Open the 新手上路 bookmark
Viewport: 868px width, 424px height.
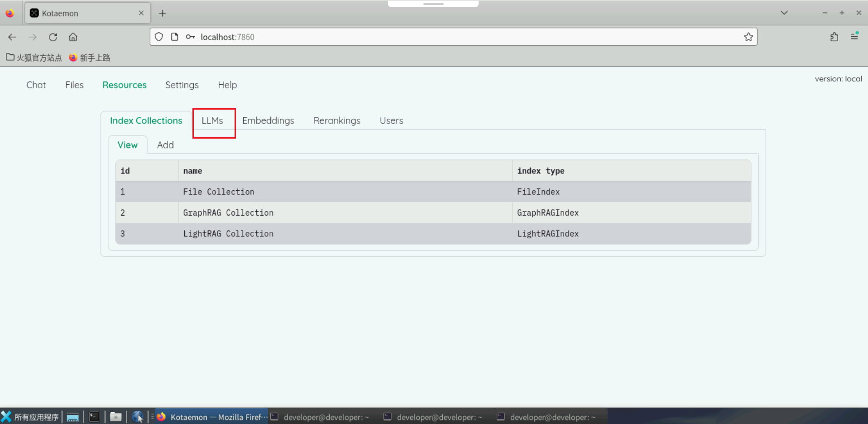click(x=90, y=58)
